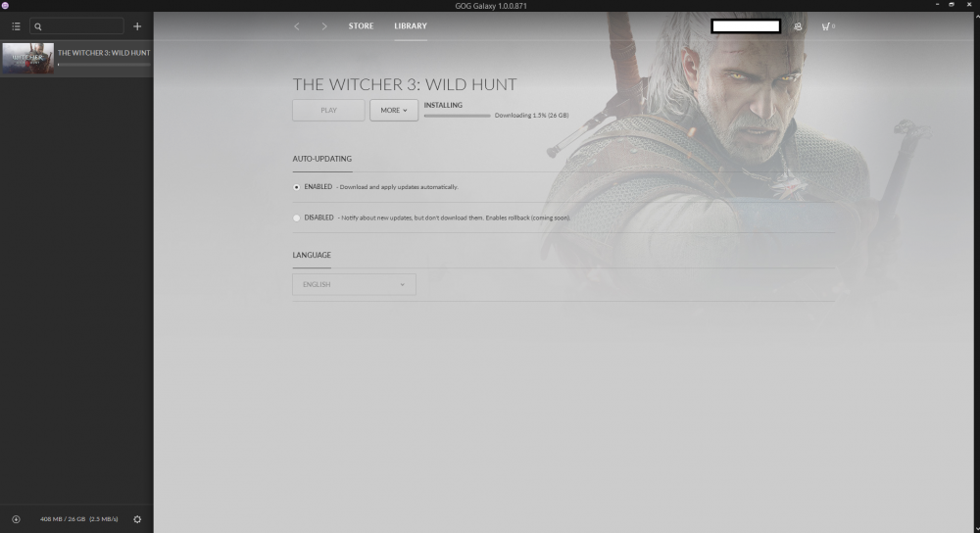Switch to the STORE tab
Screen dimensions: 980x533
point(361,26)
